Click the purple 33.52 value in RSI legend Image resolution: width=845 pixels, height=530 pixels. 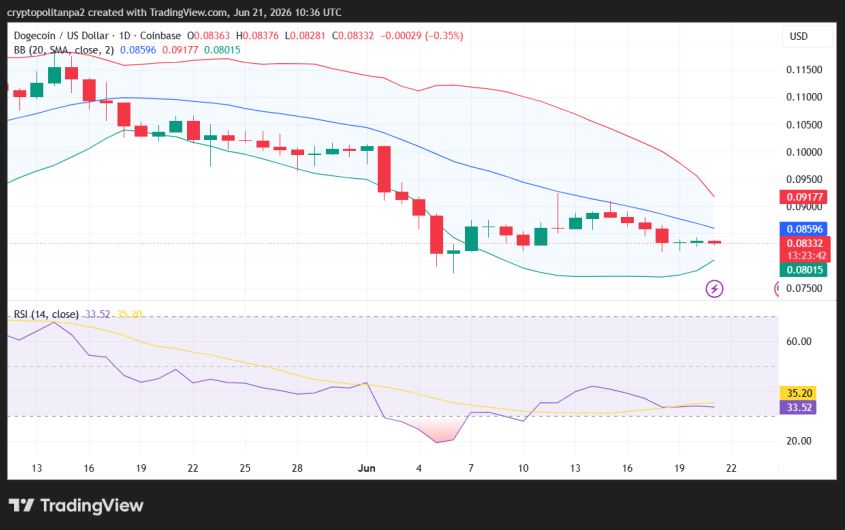click(x=98, y=314)
